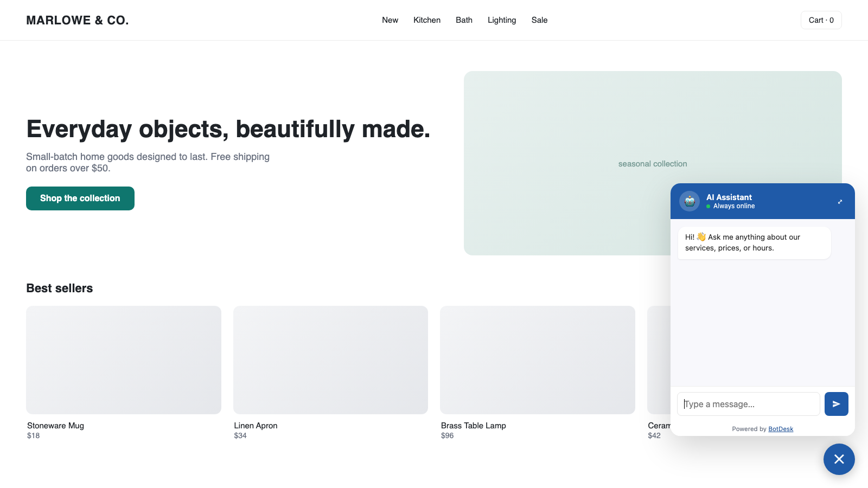This screenshot has height=488, width=868.
Task: Click the $96 price label
Action: (447, 435)
